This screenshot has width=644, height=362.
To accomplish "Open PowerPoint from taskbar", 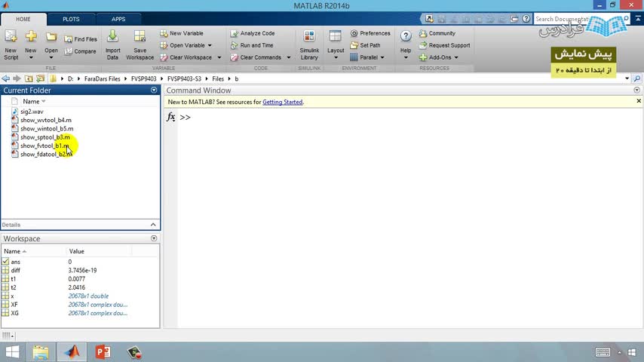I will [103, 352].
